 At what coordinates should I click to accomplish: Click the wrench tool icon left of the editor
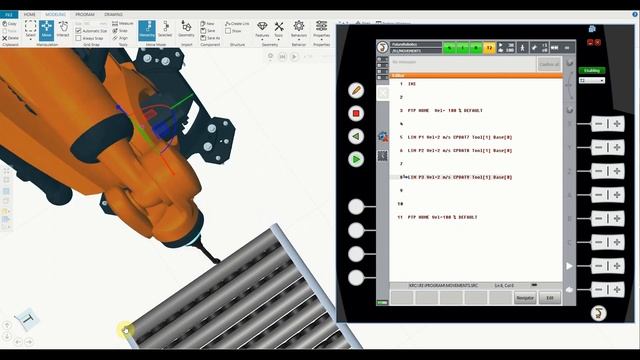coord(383,136)
